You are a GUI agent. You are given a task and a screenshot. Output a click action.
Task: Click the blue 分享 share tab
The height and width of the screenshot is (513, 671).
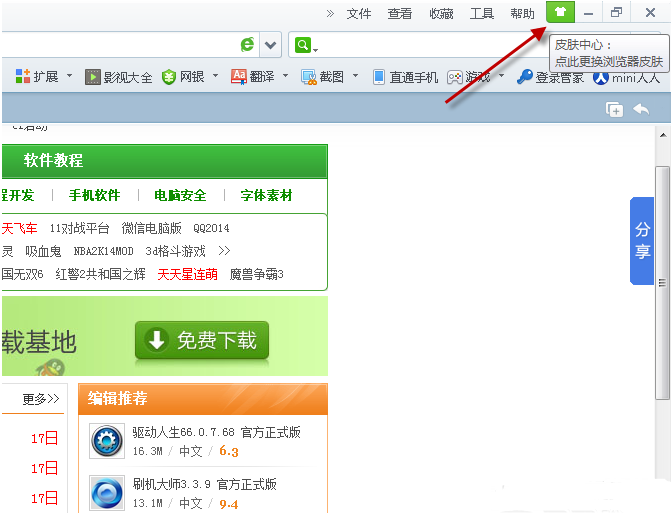click(x=642, y=241)
